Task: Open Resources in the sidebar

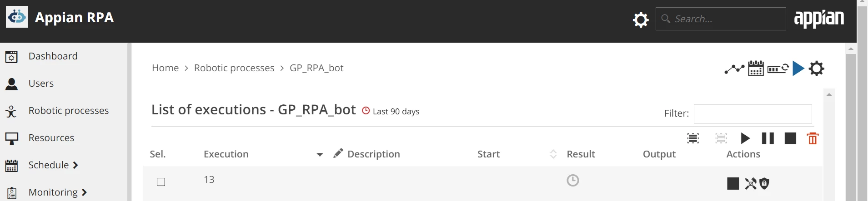Action: (x=51, y=138)
